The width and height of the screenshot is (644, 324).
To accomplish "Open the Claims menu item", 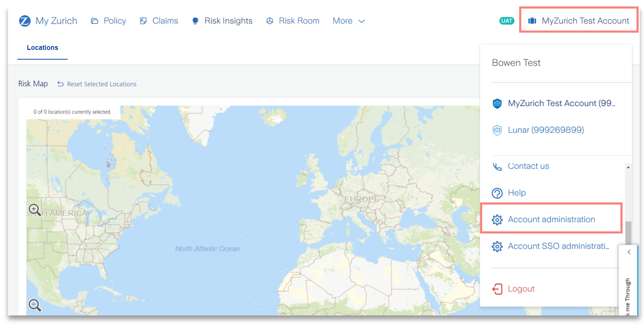I will click(159, 21).
